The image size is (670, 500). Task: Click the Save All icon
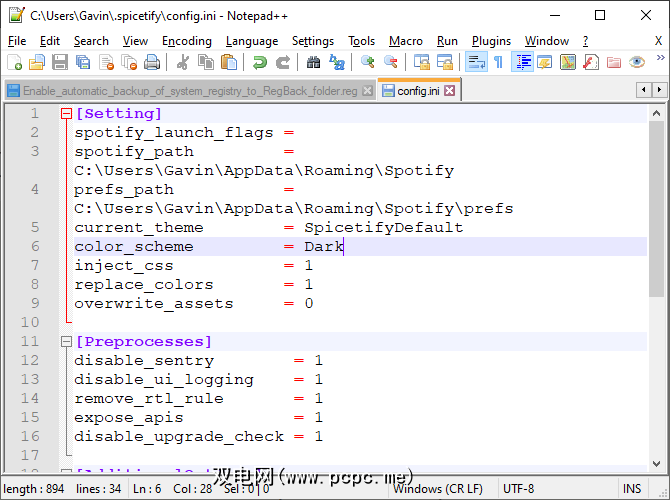(x=83, y=63)
